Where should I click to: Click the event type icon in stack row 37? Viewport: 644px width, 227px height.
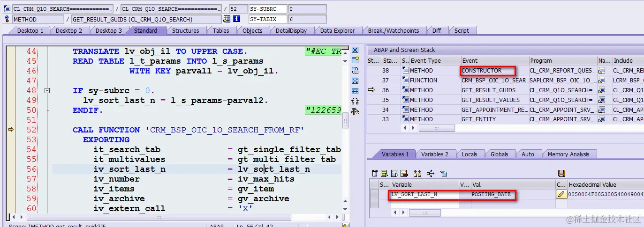406,81
